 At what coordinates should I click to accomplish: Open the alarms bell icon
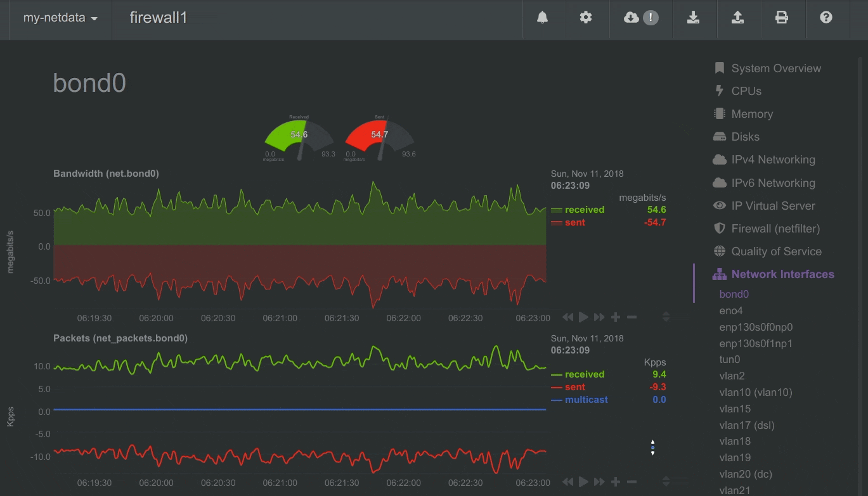tap(542, 18)
